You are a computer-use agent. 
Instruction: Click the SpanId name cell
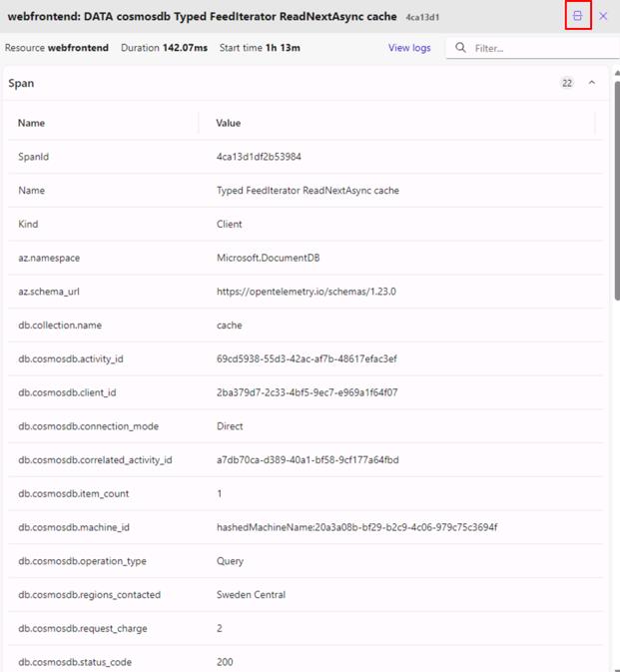(33, 157)
